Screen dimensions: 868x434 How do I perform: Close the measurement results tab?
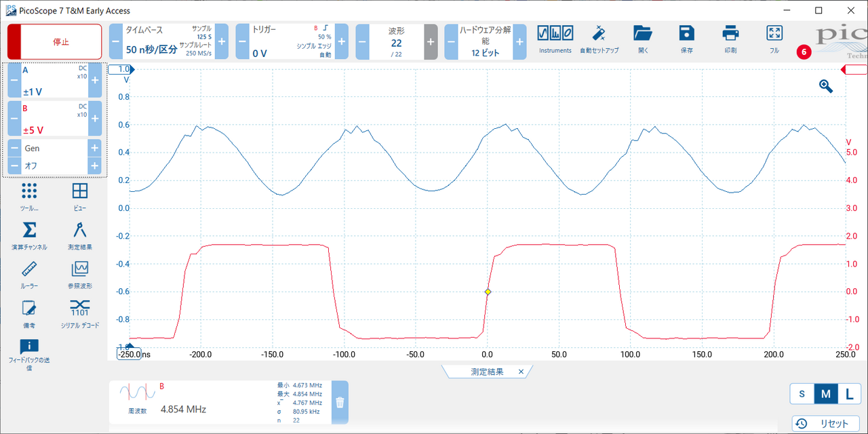(521, 372)
